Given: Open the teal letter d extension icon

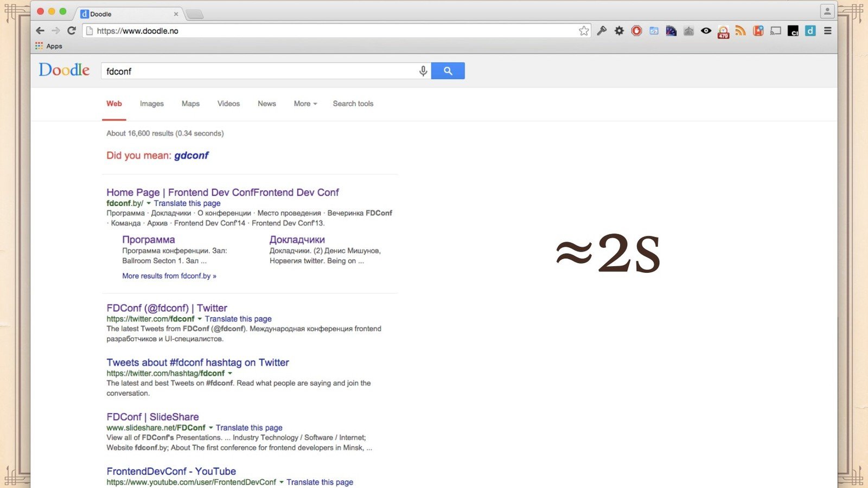Looking at the screenshot, I should [810, 31].
